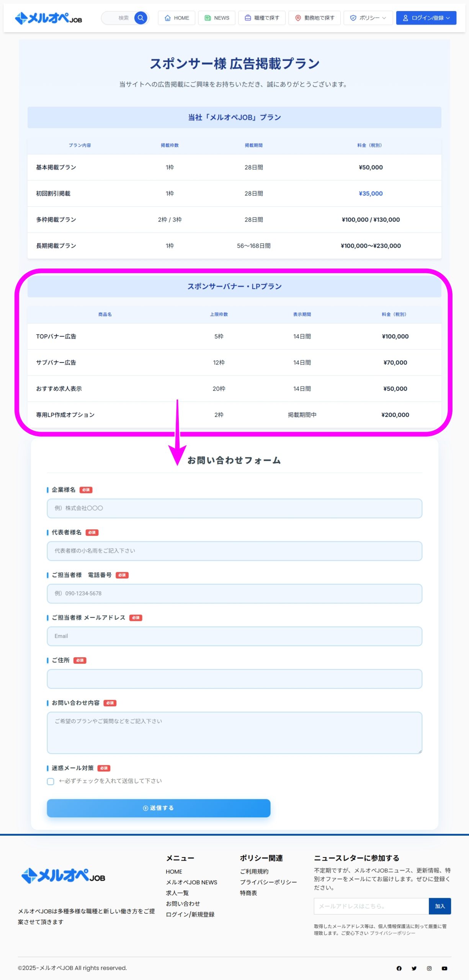
Task: Click the newsletter email address field
Action: point(371,906)
